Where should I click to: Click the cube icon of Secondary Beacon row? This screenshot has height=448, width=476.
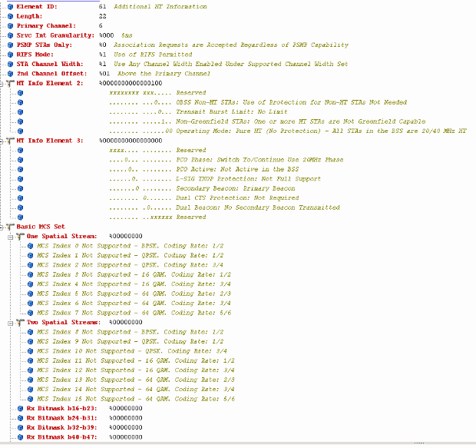[20, 189]
